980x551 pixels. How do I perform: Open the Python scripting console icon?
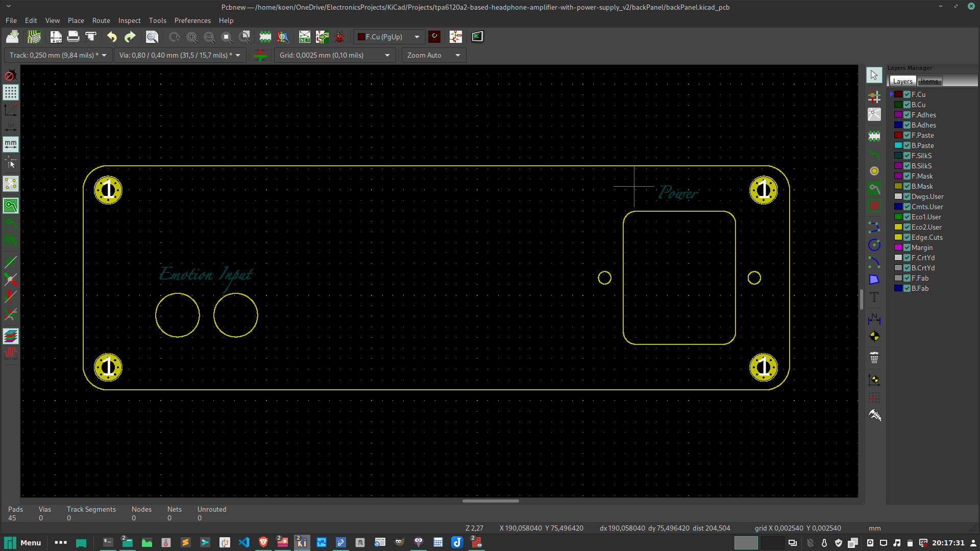477,37
